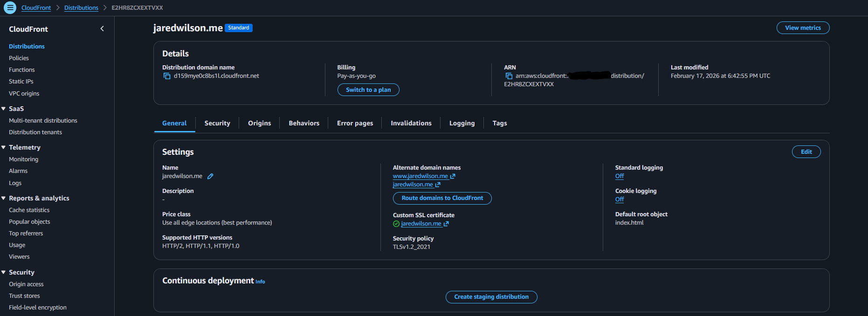The height and width of the screenshot is (316, 868).
Task: Switch to the Security tab
Action: point(217,123)
